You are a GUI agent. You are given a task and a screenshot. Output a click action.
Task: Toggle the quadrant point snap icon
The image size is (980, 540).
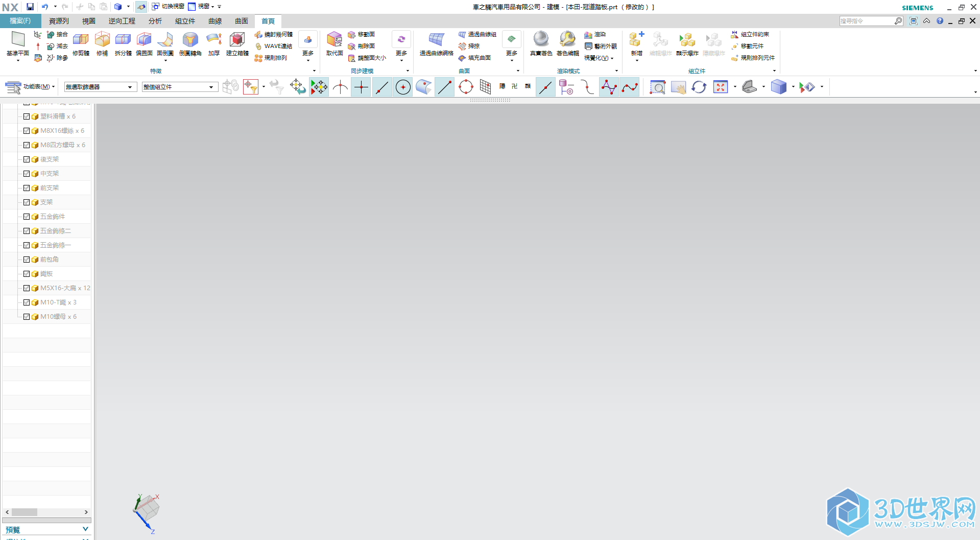[x=466, y=87]
